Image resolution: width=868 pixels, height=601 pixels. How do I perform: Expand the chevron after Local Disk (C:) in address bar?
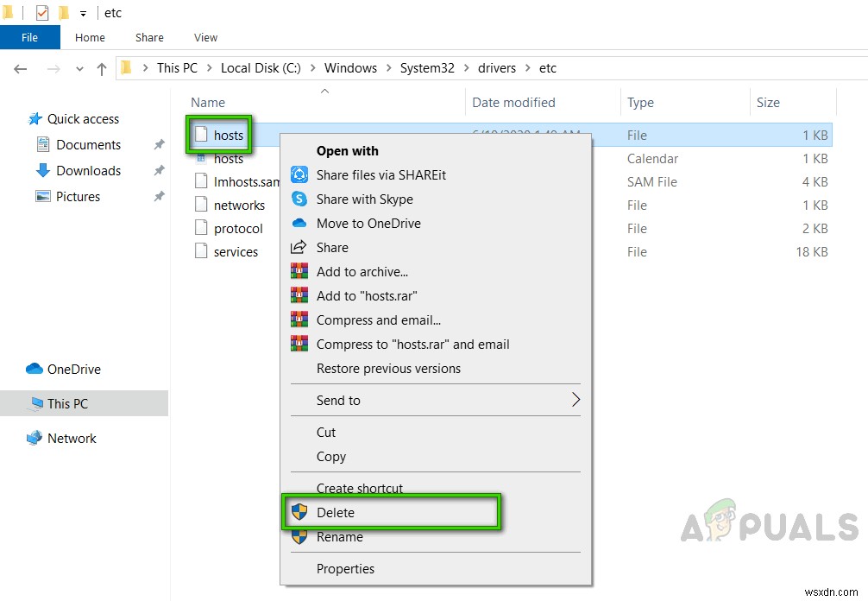312,68
